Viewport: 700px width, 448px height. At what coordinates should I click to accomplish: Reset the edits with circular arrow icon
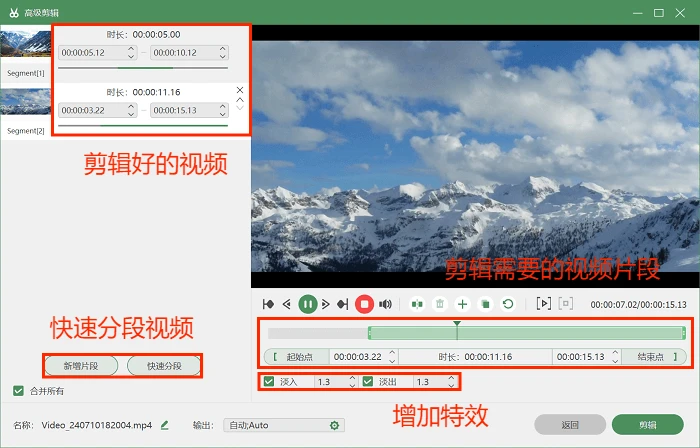pyautogui.click(x=508, y=304)
